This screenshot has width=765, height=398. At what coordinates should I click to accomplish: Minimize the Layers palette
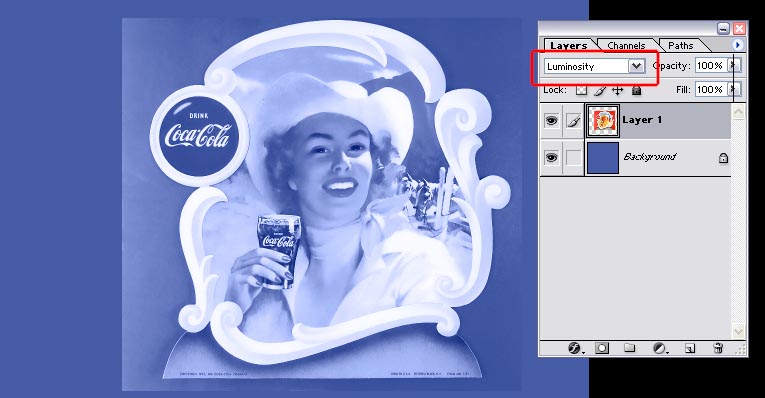pos(723,29)
